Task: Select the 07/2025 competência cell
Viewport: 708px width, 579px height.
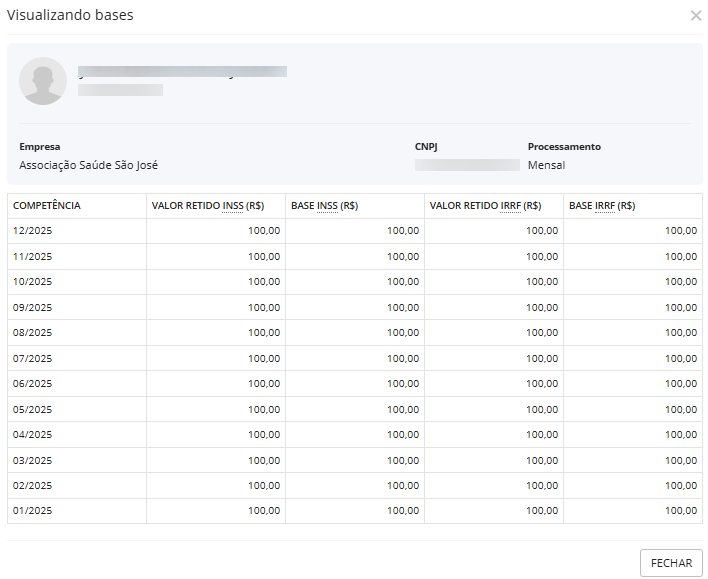Action: coord(33,358)
